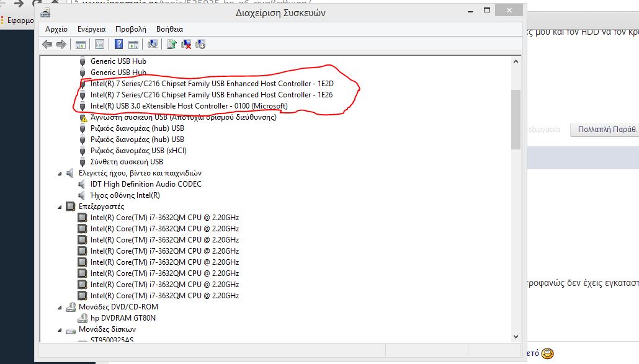
Task: Click the scrollbar down arrow in the device tree
Action: point(516,337)
